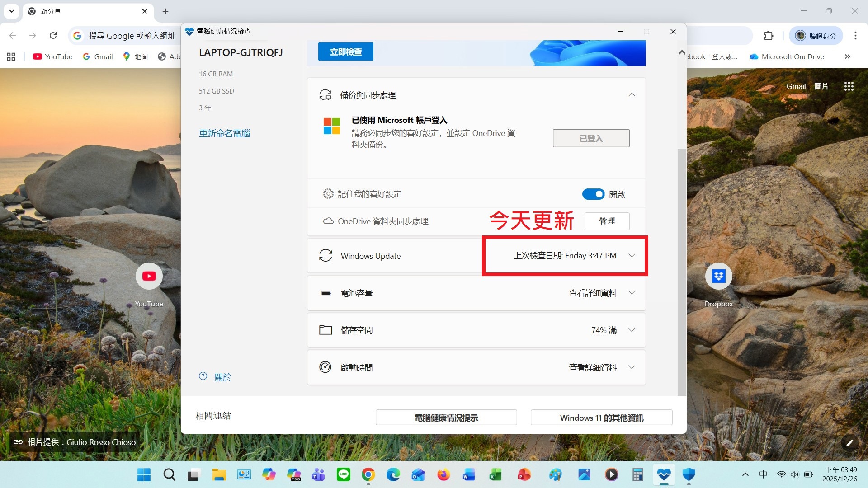Open the 重新命名電腦 link
The width and height of the screenshot is (868, 488).
[x=224, y=133]
